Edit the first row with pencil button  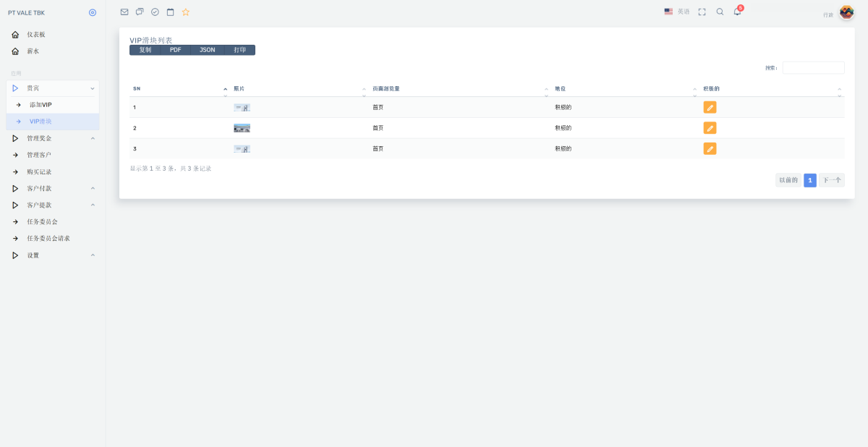[x=710, y=107]
